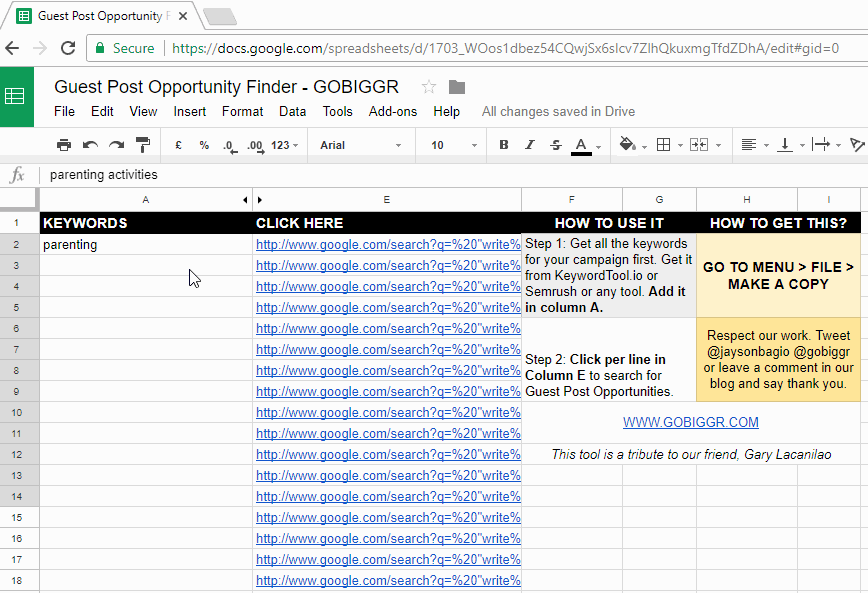Open text rotation options
The image size is (868, 593).
[x=857, y=145]
